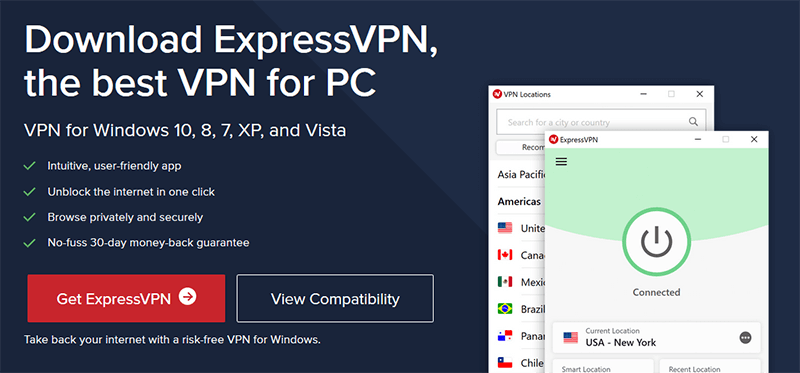The height and width of the screenshot is (373, 800).
Task: Expand the Asia Pacific region list
Action: [520, 175]
